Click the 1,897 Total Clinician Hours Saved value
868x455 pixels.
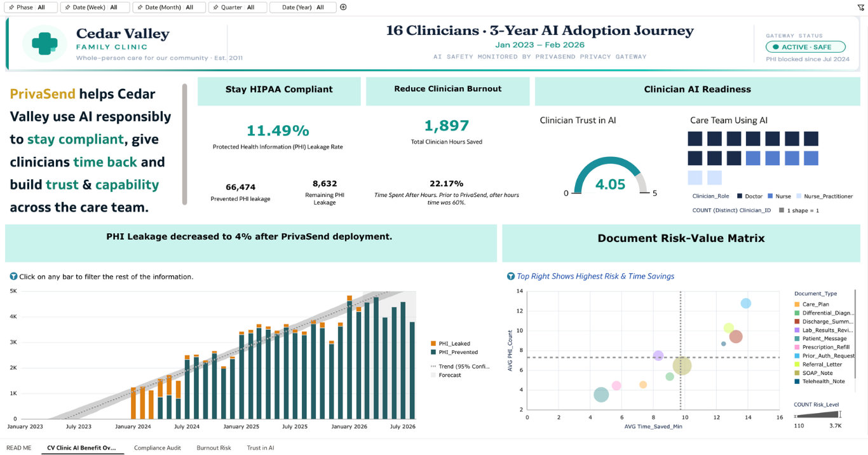point(447,126)
